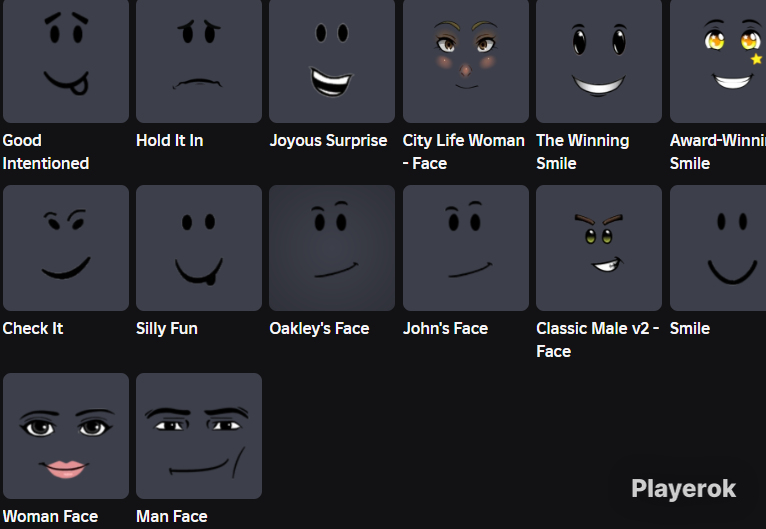Select the Man Face thumbnail
Screen dimensions: 766x529
point(199,436)
